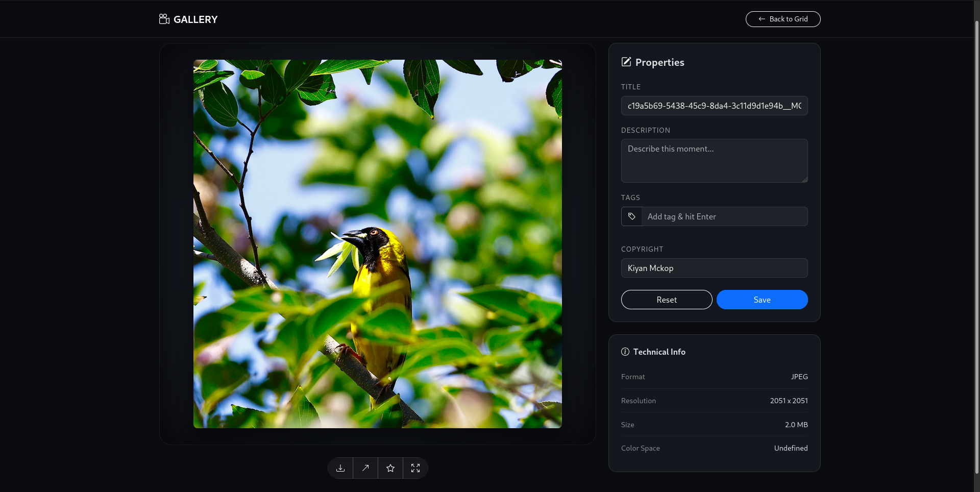The width and height of the screenshot is (980, 492).
Task: Click the Technical Info panel heading
Action: pos(659,352)
